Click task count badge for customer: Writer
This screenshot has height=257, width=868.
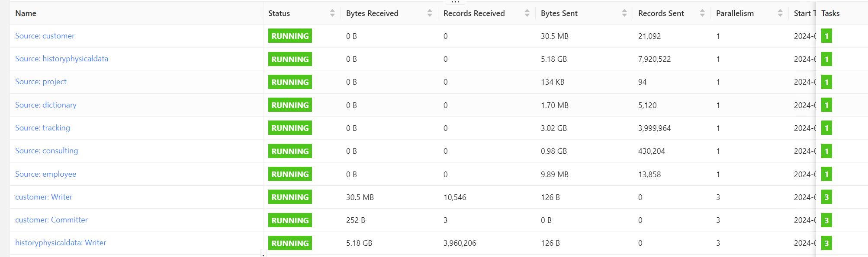(x=826, y=197)
